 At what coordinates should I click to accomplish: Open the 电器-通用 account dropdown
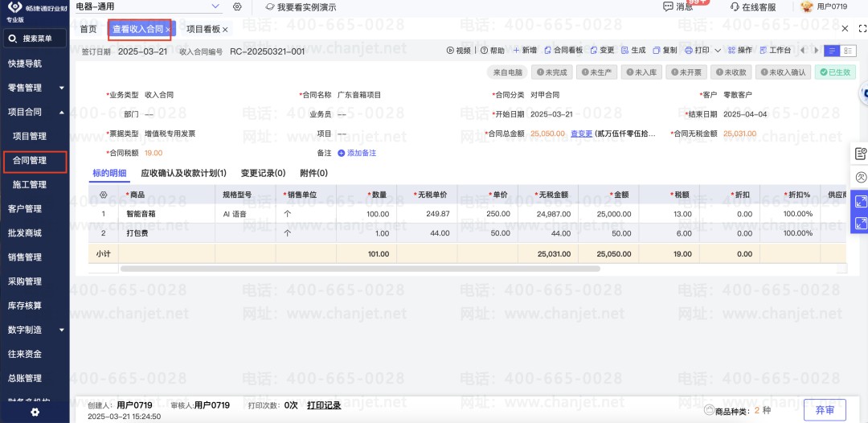point(148,6)
